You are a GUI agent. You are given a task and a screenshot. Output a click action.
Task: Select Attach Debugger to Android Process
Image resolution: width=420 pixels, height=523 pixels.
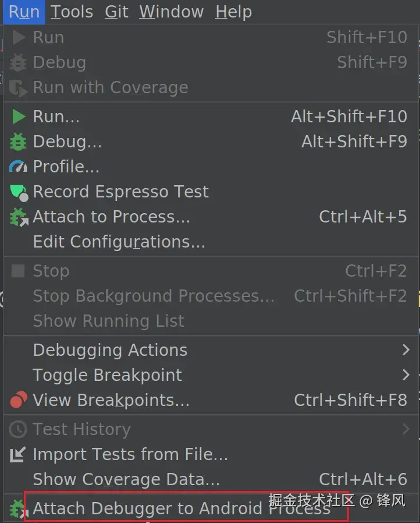click(x=181, y=508)
